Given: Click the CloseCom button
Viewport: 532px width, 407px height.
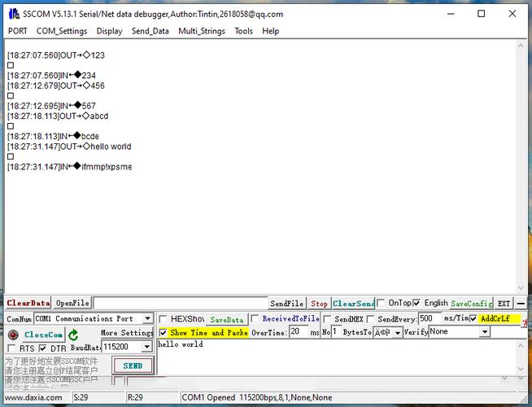Looking at the screenshot, I should click(x=43, y=335).
